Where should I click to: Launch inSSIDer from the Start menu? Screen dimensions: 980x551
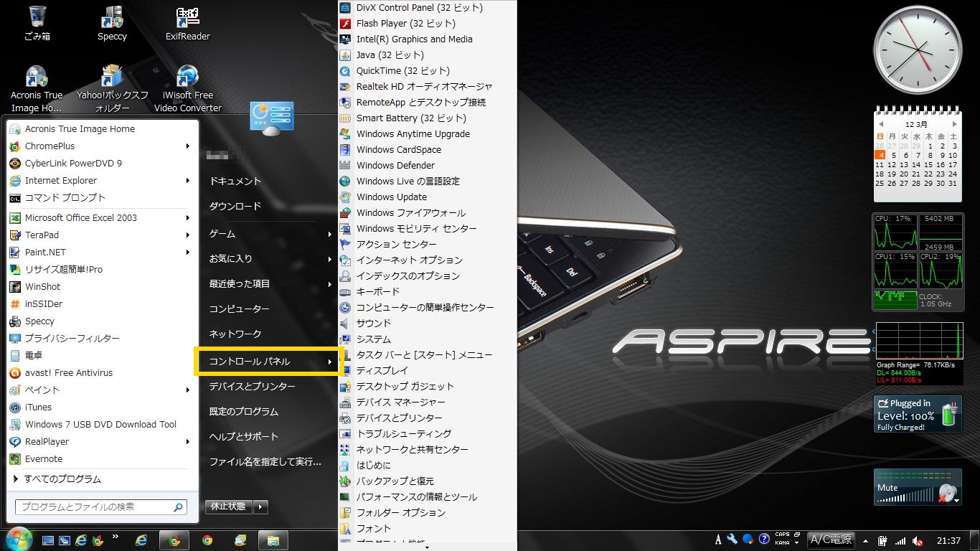point(102,303)
